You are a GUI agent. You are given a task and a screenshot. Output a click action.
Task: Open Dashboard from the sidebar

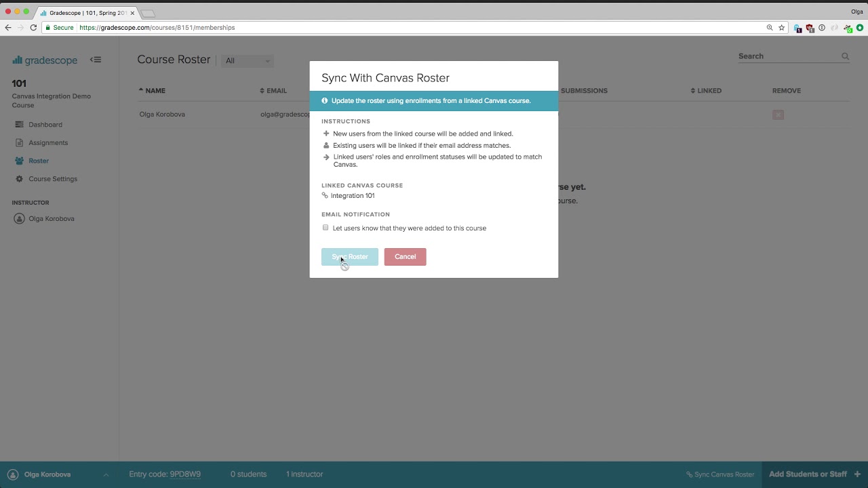pos(45,125)
